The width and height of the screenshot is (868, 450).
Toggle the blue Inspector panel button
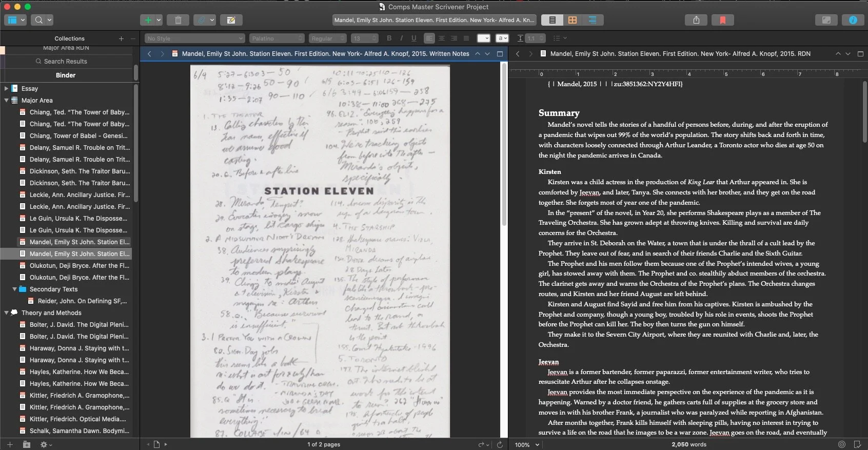(853, 20)
